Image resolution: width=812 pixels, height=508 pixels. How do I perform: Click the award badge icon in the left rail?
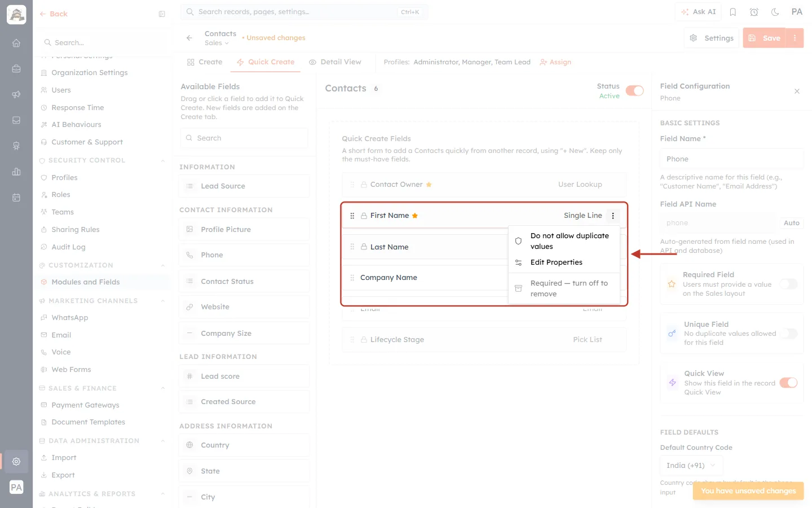click(x=16, y=146)
